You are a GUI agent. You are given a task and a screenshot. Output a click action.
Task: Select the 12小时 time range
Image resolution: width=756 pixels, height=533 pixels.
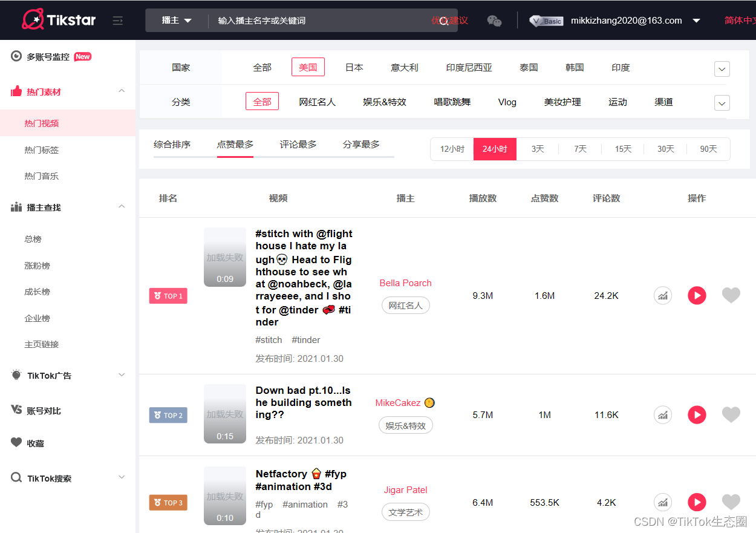tap(452, 149)
